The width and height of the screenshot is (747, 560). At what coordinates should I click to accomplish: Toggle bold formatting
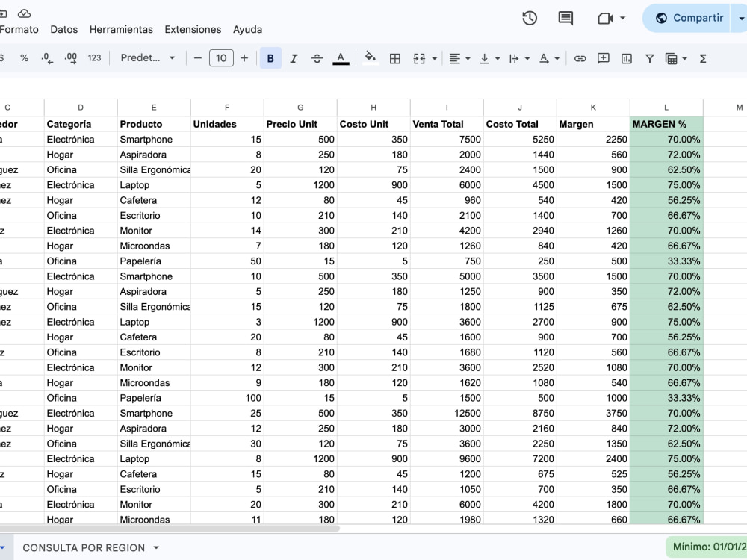pyautogui.click(x=270, y=58)
